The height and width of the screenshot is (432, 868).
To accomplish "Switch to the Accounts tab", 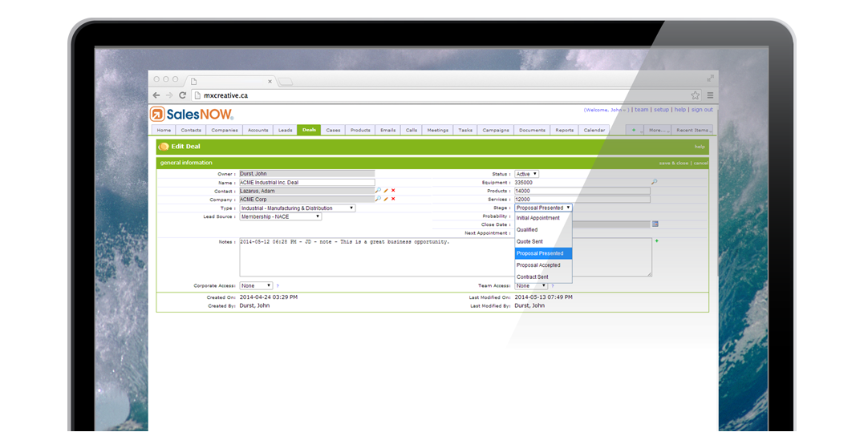I will tap(258, 130).
